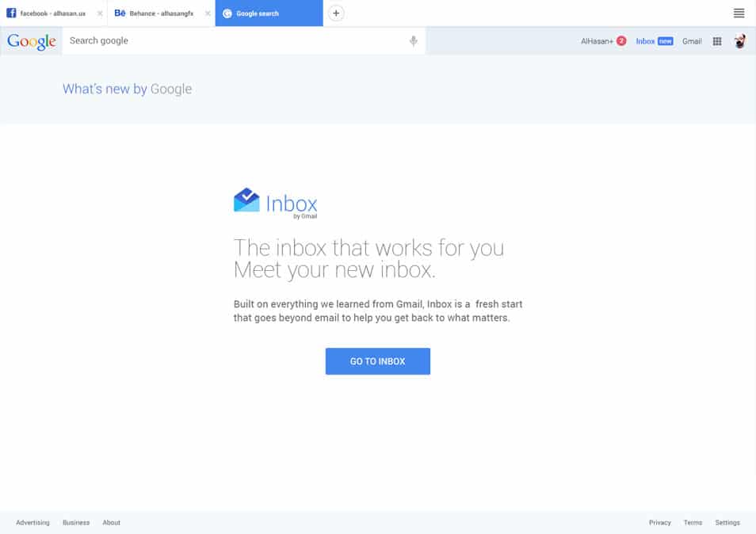Screen dimensions: 756x534
Task: Switch to the facebook - alhasan.us tab
Action: 52,13
